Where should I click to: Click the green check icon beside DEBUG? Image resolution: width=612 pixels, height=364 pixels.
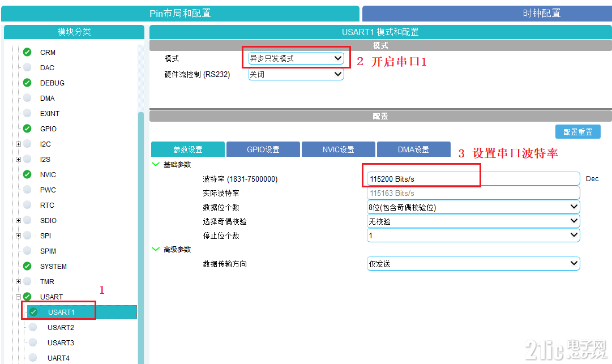click(x=27, y=83)
